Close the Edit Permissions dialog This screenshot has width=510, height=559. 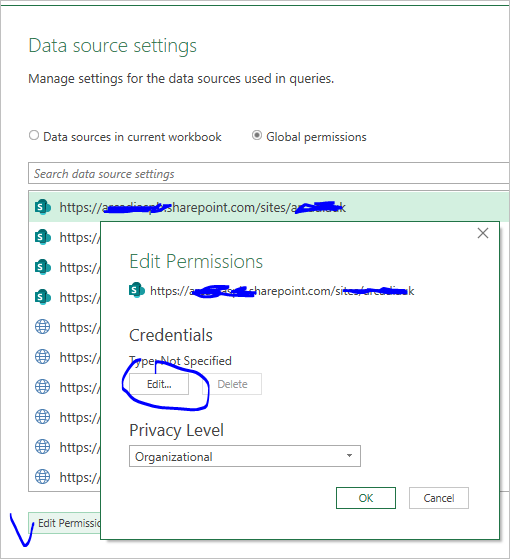point(483,233)
